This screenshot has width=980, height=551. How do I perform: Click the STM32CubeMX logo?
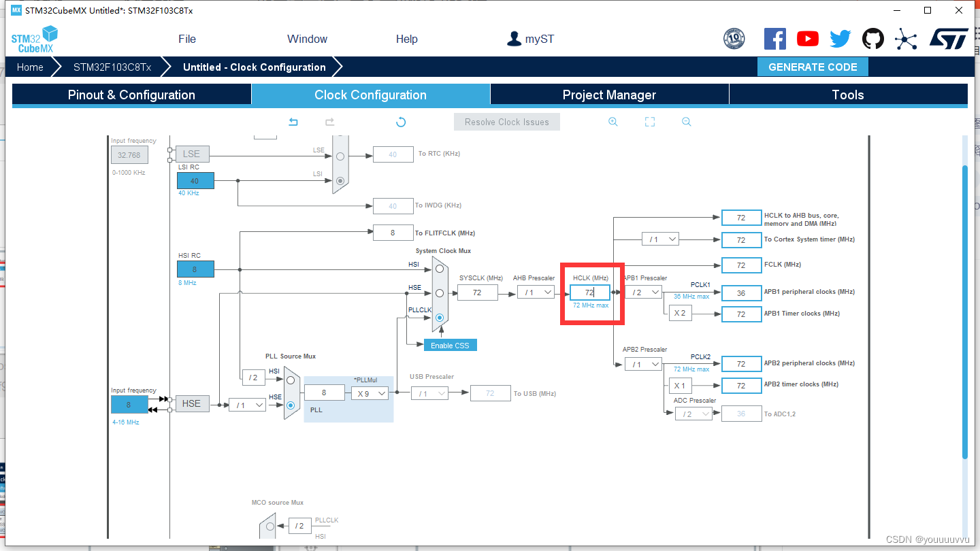coord(34,39)
